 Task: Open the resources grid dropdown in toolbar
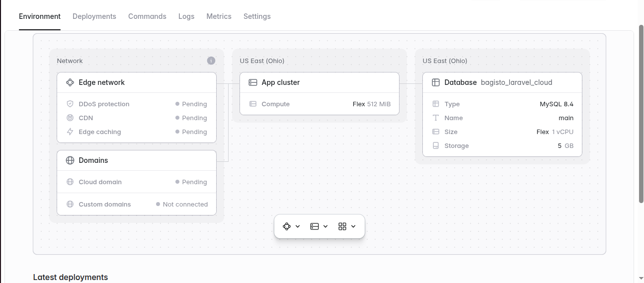tap(347, 226)
